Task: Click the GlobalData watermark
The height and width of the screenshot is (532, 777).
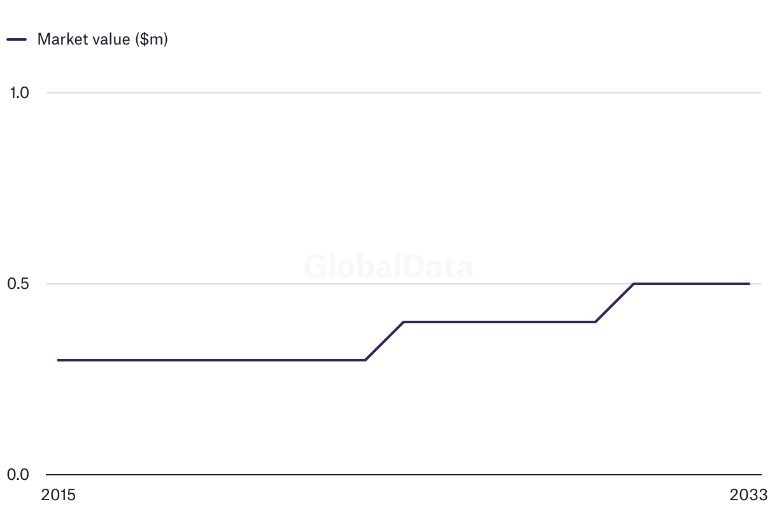Action: tap(388, 266)
